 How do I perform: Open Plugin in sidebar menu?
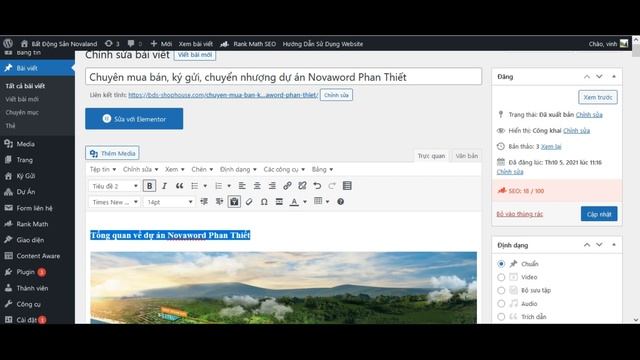click(x=25, y=272)
